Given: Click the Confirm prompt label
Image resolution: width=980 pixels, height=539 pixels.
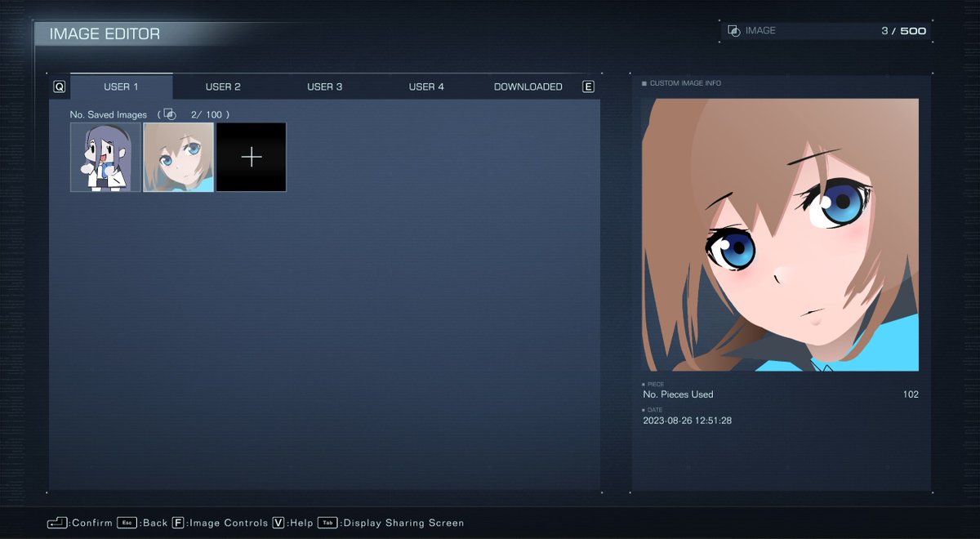Looking at the screenshot, I should coord(92,523).
